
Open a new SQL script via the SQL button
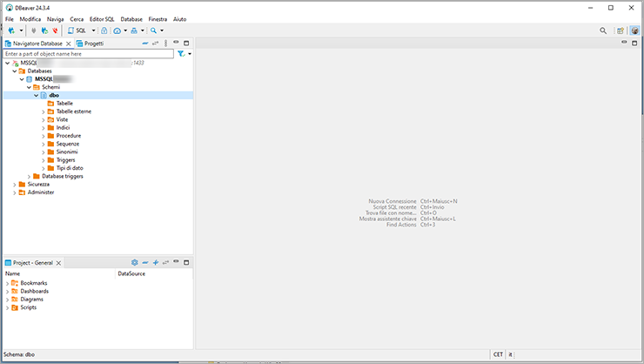[77, 30]
